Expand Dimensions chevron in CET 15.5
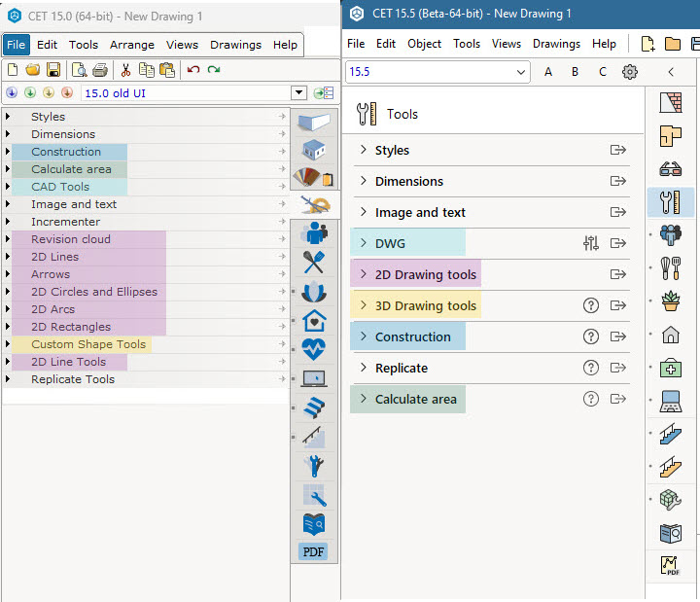The height and width of the screenshot is (602, 700). tap(364, 181)
